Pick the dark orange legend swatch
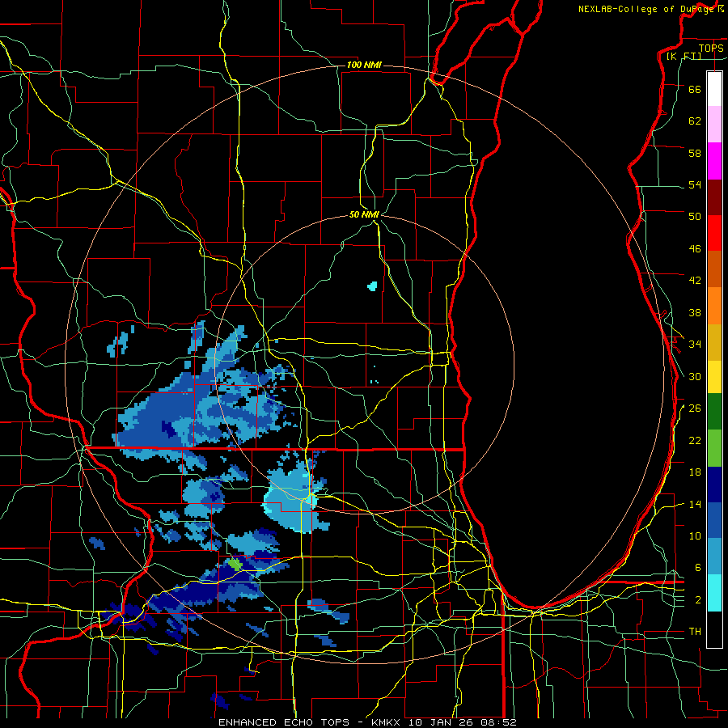728x728 pixels. 714,269
